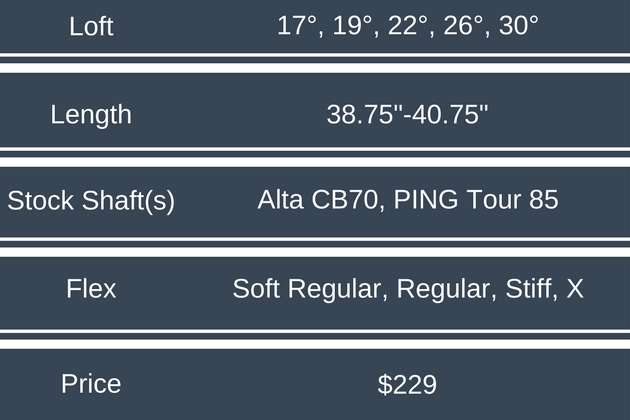Click the 38.75" minimum length value
Viewport: 630px width, 420px height.
pyautogui.click(x=364, y=114)
